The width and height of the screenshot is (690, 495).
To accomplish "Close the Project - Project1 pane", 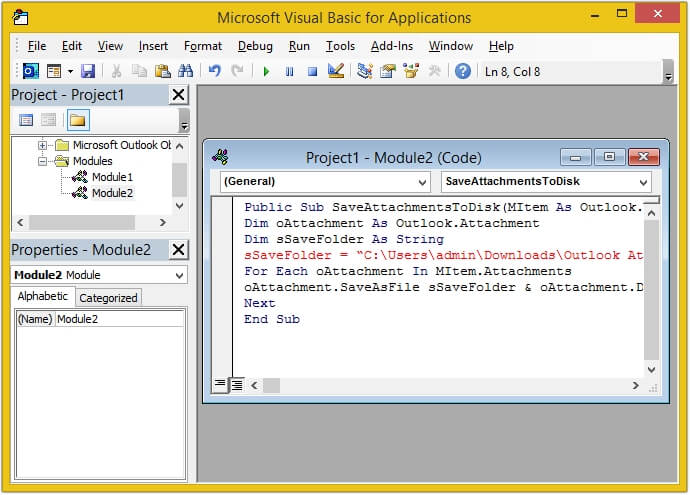I will [178, 95].
